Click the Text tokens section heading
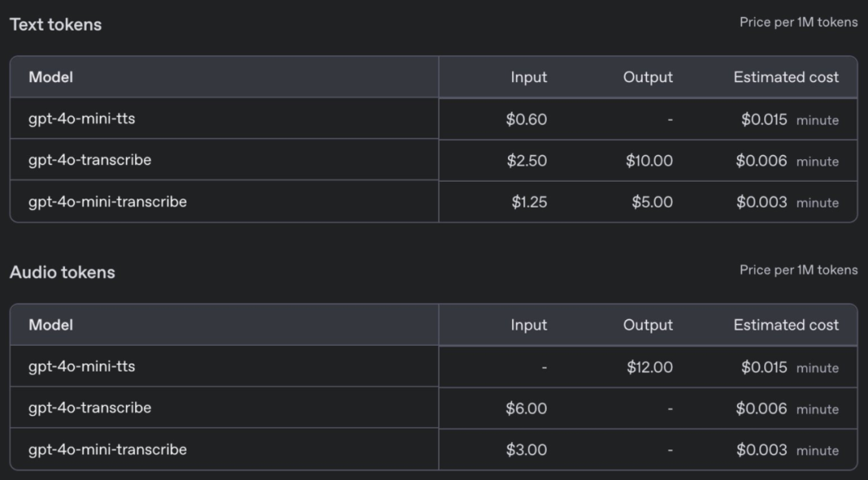Image resolution: width=868 pixels, height=480 pixels. pos(55,24)
